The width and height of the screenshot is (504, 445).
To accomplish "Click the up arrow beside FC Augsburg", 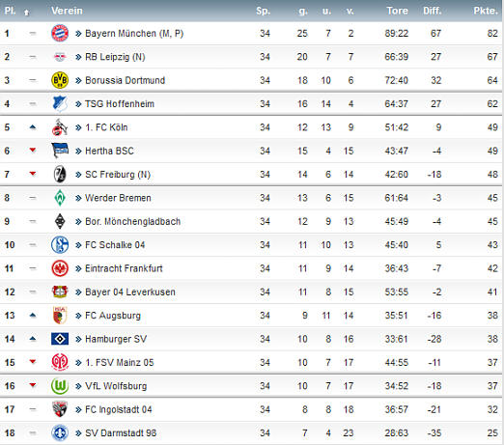I will [x=33, y=316].
